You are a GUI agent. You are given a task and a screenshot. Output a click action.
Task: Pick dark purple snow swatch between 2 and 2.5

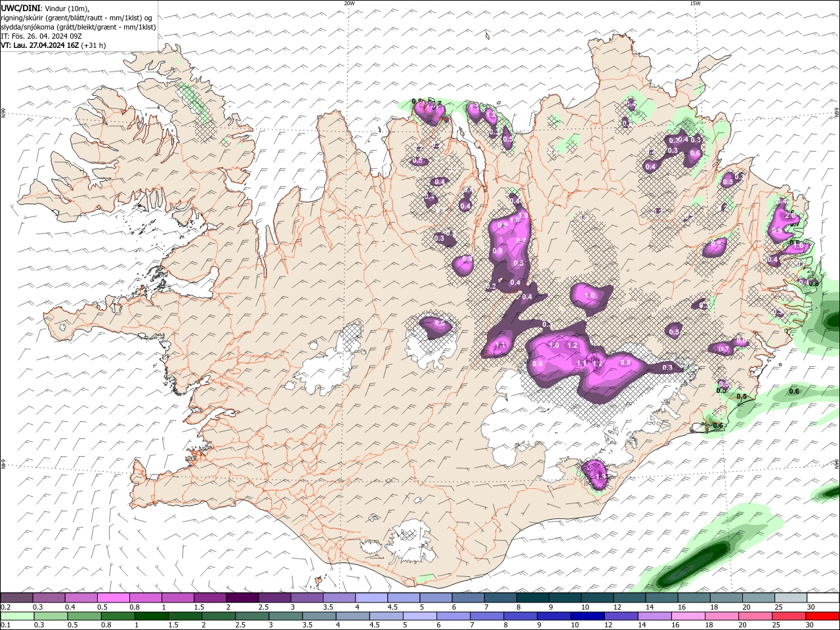point(243,598)
